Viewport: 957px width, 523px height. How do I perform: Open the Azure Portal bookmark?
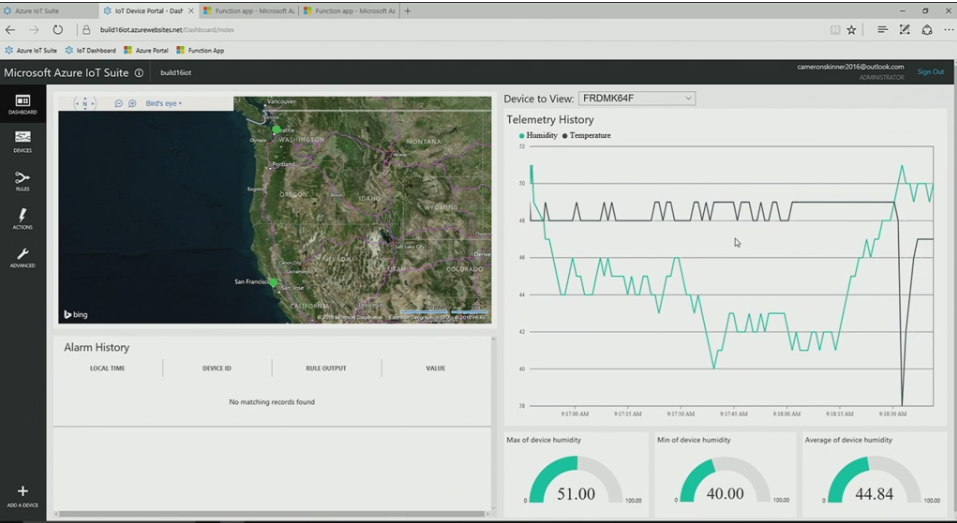[x=146, y=50]
